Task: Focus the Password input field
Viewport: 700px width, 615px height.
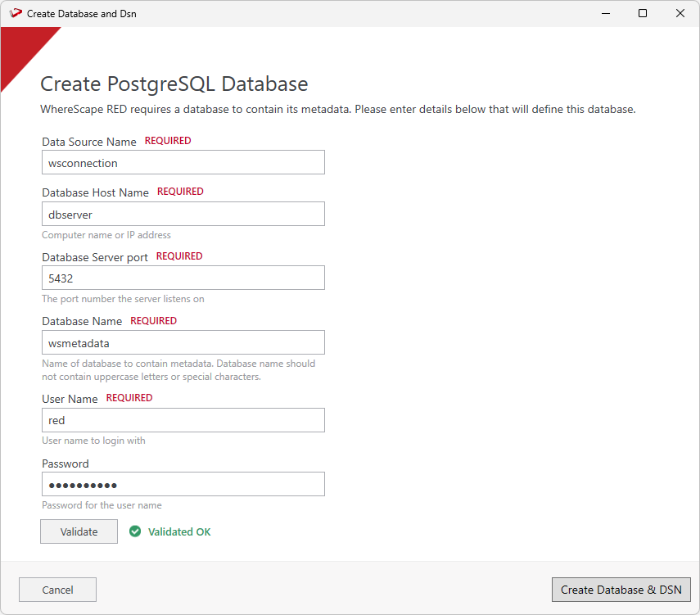Action: coord(183,484)
